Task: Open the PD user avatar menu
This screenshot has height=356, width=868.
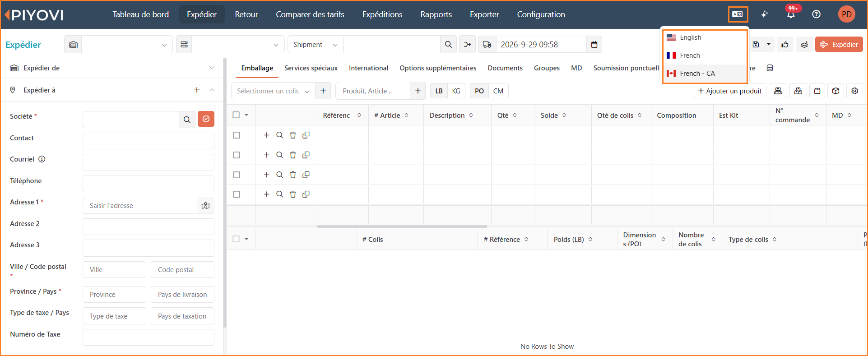Action: tap(846, 14)
